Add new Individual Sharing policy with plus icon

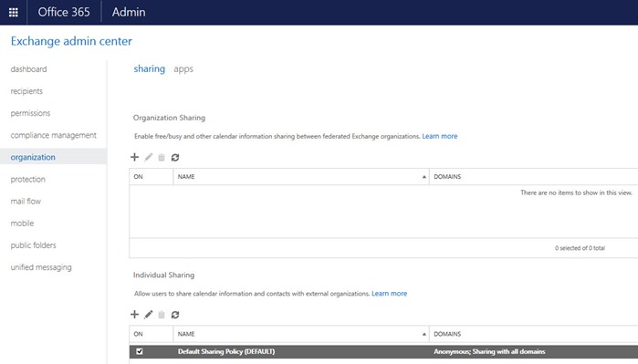point(134,315)
